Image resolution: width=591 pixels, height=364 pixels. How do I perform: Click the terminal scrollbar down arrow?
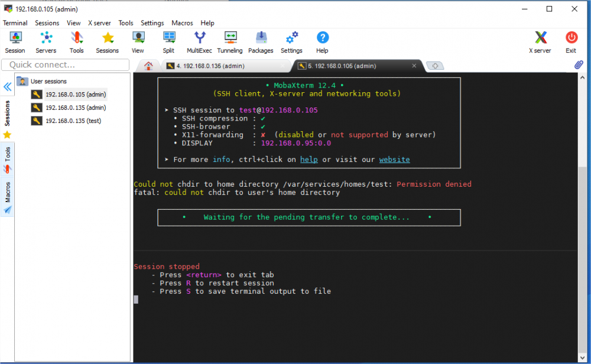tap(582, 357)
